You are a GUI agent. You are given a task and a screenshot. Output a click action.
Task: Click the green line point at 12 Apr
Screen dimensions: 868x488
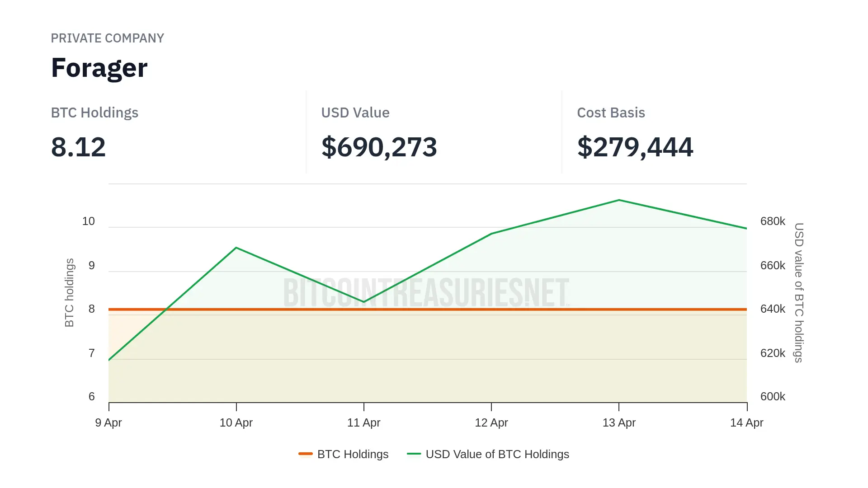(491, 234)
